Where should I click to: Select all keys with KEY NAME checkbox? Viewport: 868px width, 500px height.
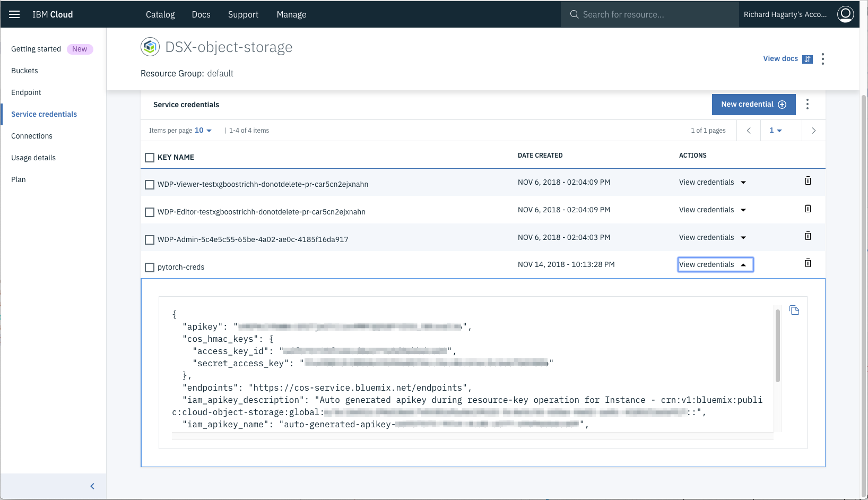pos(150,158)
